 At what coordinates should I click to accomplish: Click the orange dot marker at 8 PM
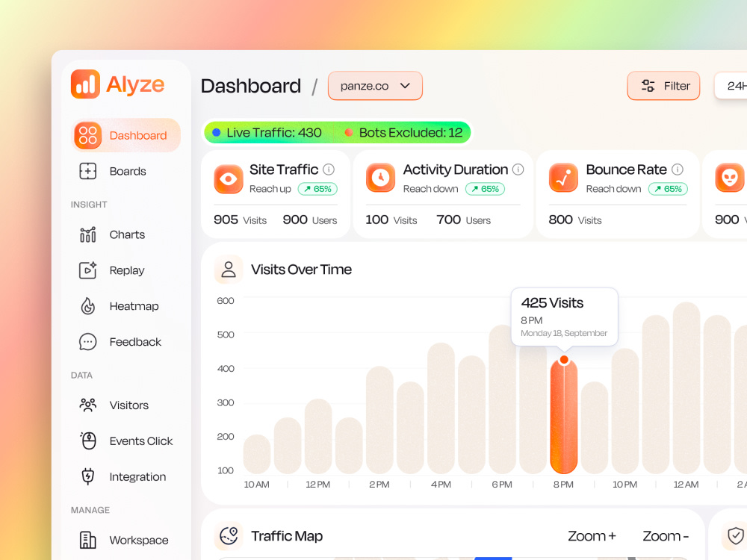tap(564, 360)
